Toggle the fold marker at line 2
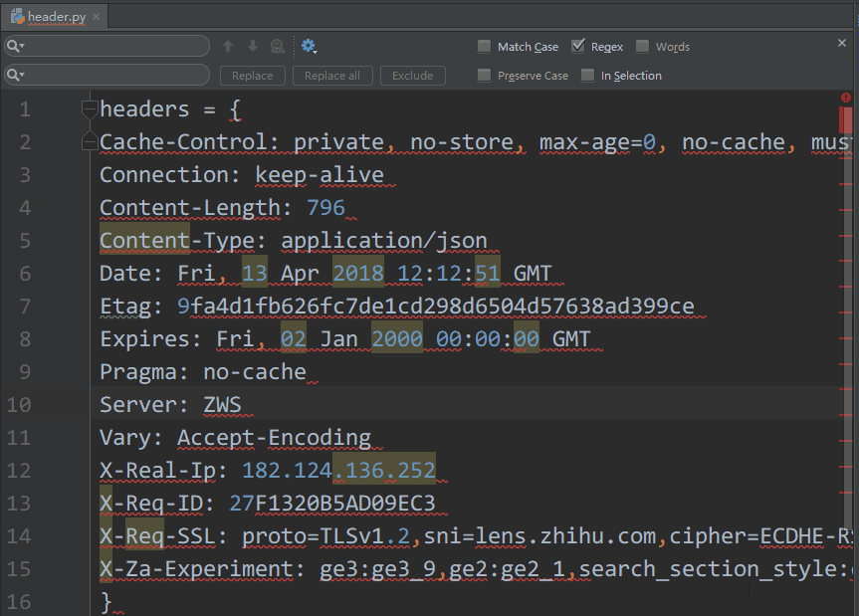 click(90, 140)
